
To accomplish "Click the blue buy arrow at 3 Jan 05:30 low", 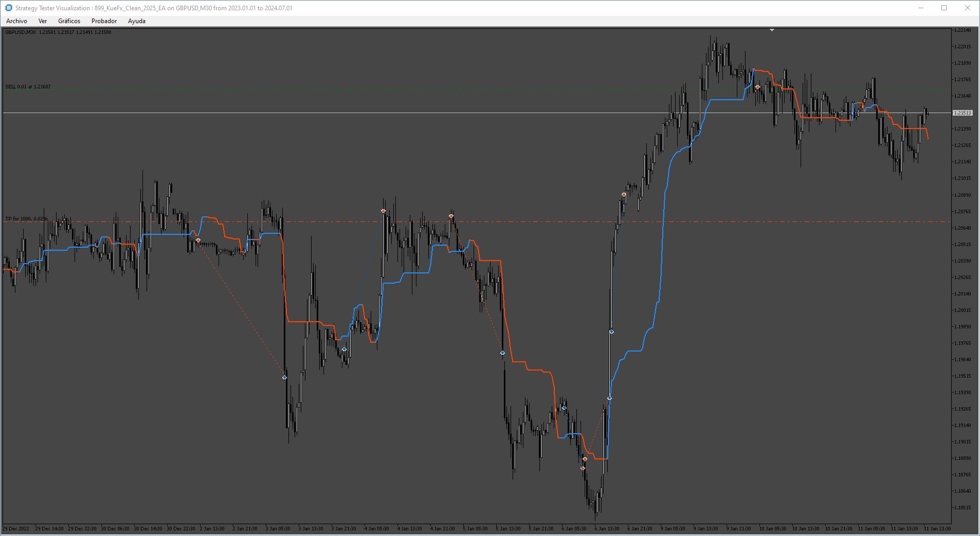I will pyautogui.click(x=284, y=377).
